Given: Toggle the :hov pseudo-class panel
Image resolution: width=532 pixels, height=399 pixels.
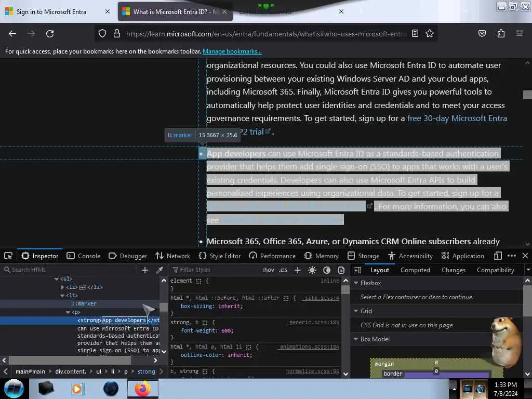Looking at the screenshot, I should [x=269, y=270].
